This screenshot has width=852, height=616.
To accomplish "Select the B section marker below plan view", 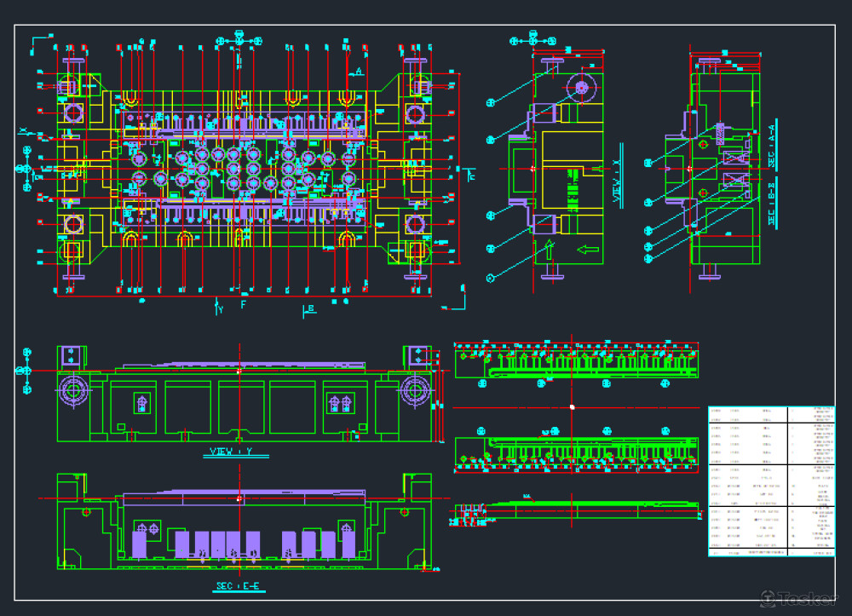I will click(x=311, y=308).
